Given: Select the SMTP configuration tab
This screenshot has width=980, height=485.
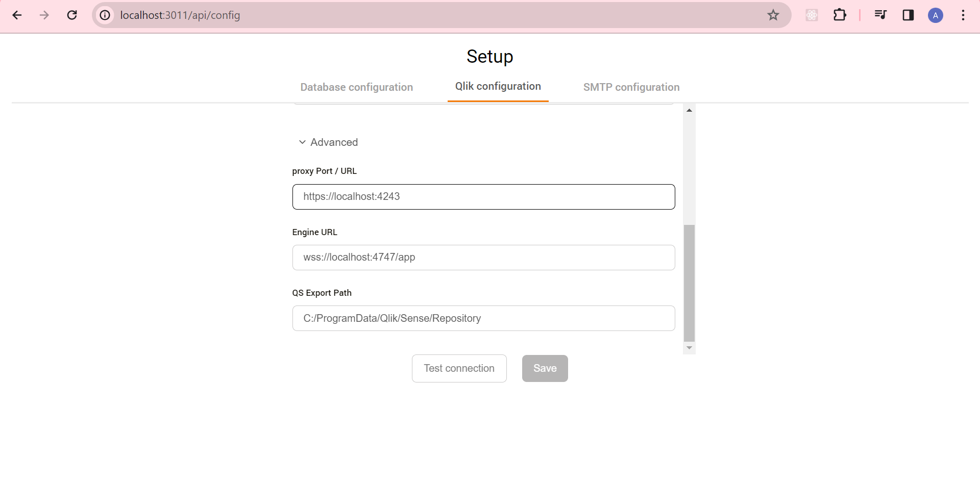Looking at the screenshot, I should 631,87.
